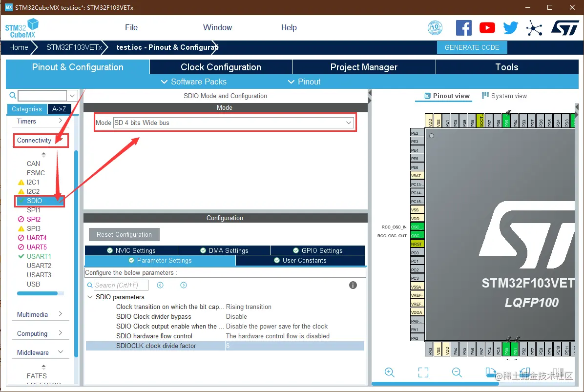Viewport: 584px width, 392px height.
Task: Select the CAN peripheral
Action: click(33, 164)
